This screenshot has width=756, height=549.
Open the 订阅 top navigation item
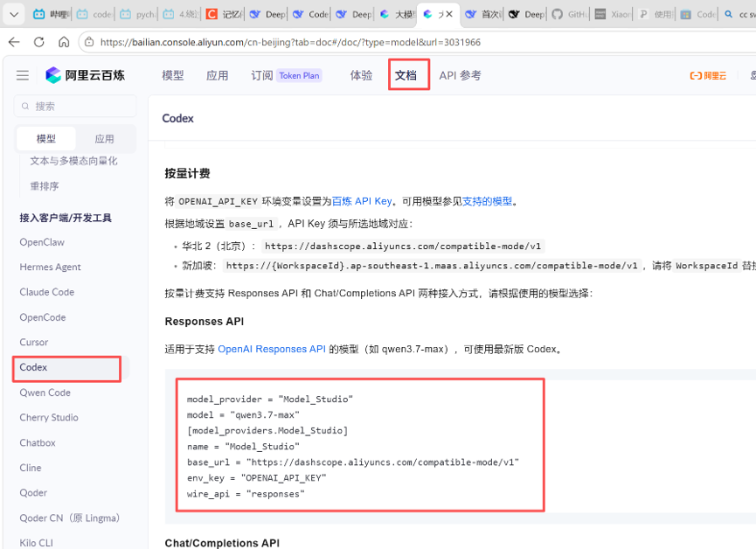(x=262, y=75)
